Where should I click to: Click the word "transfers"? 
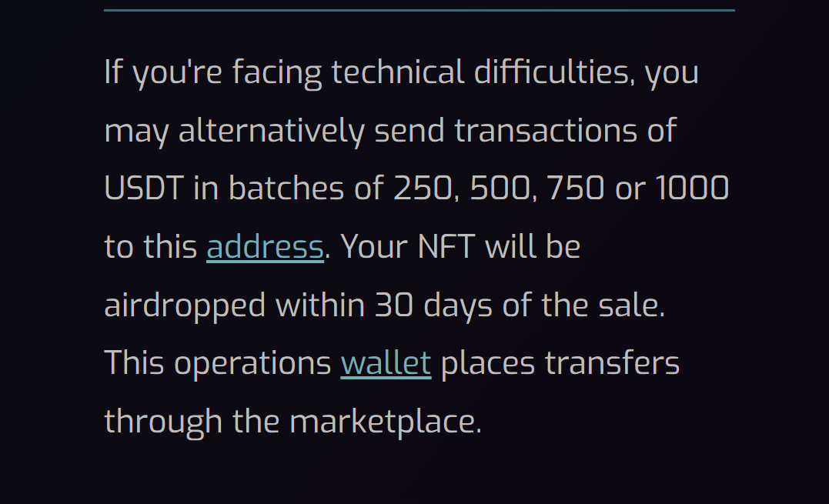[612, 363]
